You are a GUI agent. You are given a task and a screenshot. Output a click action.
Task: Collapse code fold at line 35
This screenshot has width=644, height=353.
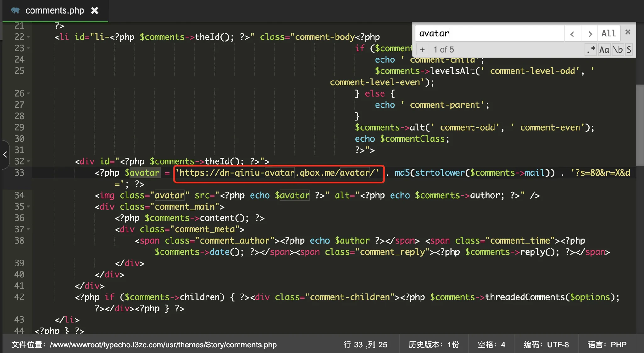pos(29,207)
